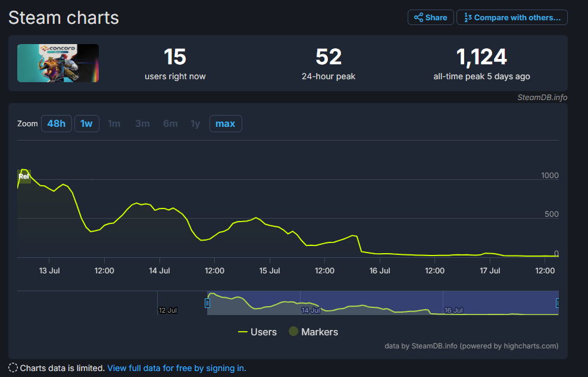The image size is (588, 377).
Task: Click the Steam charts heading
Action: 64,18
